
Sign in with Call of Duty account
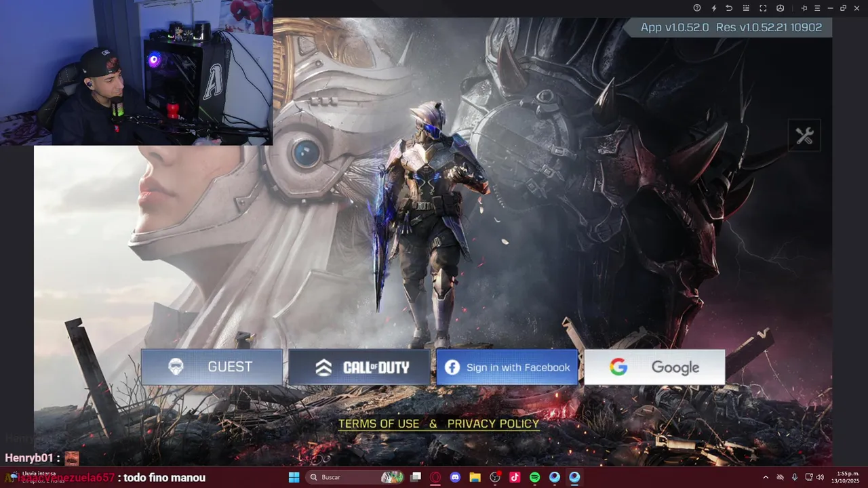pyautogui.click(x=359, y=367)
